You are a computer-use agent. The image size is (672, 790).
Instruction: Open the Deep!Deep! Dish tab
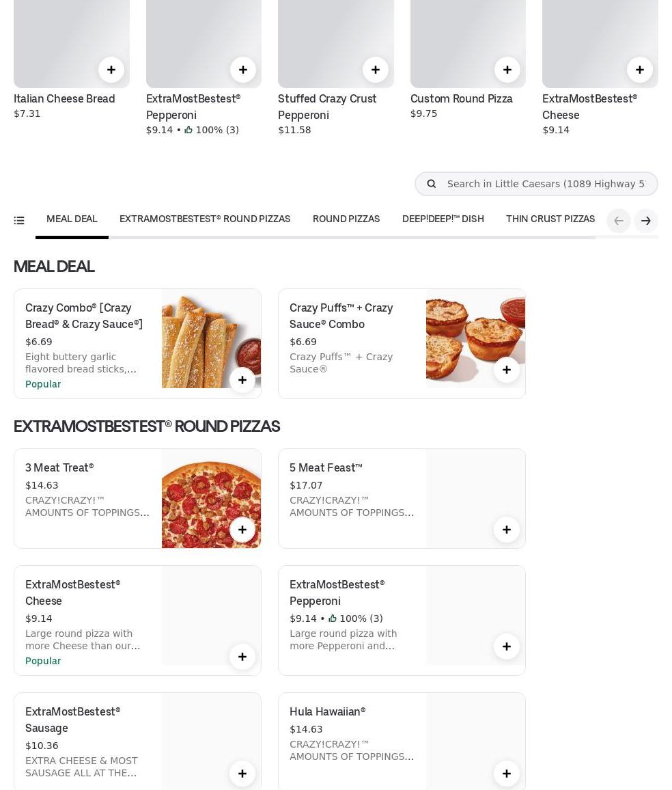[x=443, y=219]
